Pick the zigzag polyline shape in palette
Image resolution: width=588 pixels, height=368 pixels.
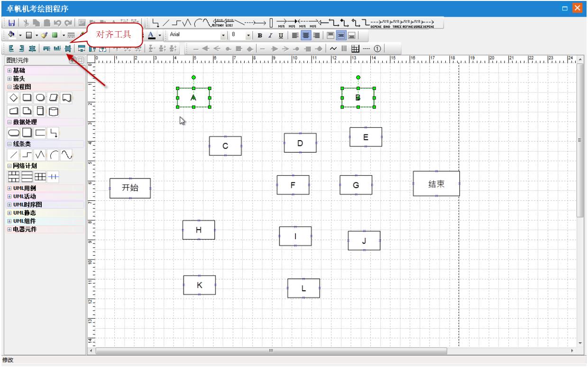tap(40, 154)
